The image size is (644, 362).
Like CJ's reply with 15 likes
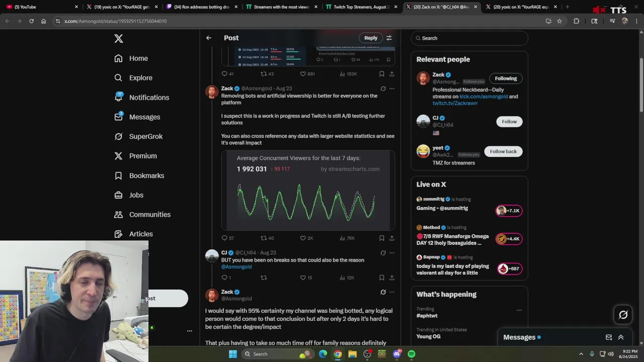point(306,278)
